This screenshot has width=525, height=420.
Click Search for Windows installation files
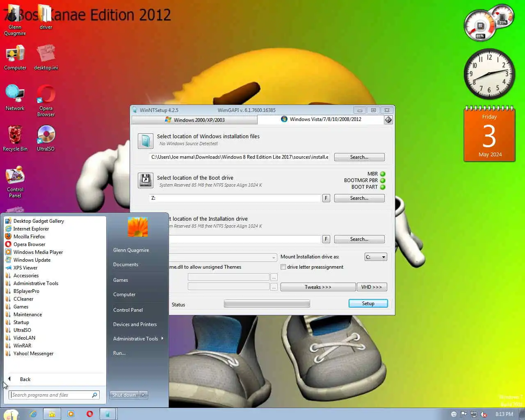point(359,157)
